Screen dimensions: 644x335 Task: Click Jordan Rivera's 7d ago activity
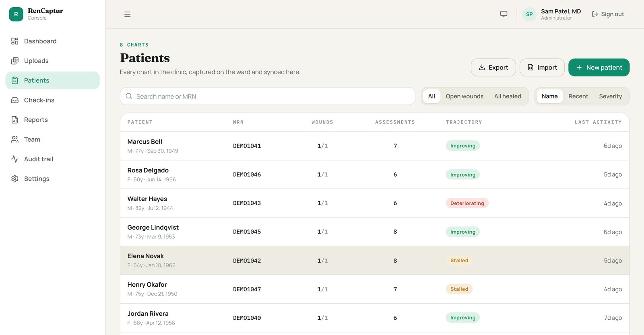coord(613,318)
